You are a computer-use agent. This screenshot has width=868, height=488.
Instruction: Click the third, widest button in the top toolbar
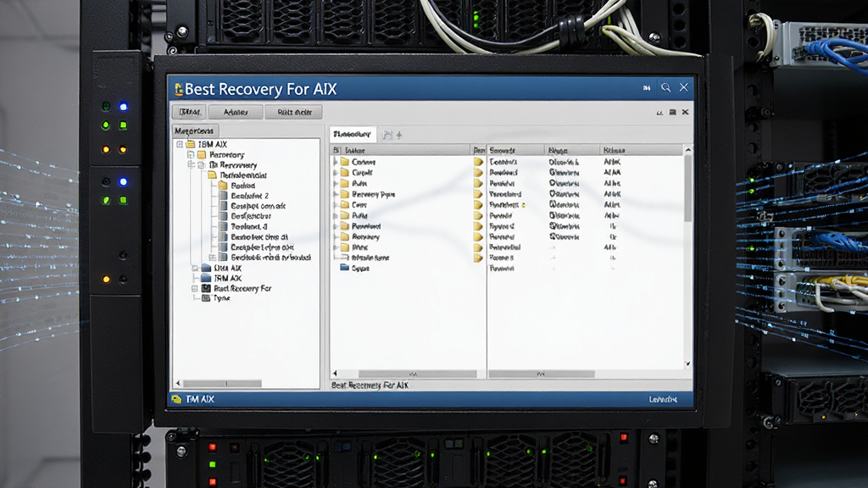[294, 112]
